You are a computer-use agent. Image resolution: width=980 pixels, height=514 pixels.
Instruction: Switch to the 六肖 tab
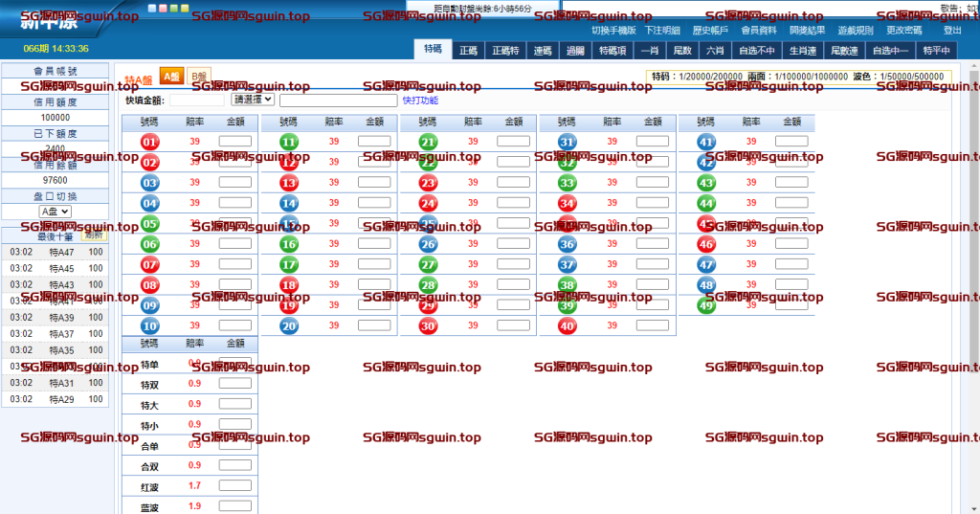[x=714, y=51]
